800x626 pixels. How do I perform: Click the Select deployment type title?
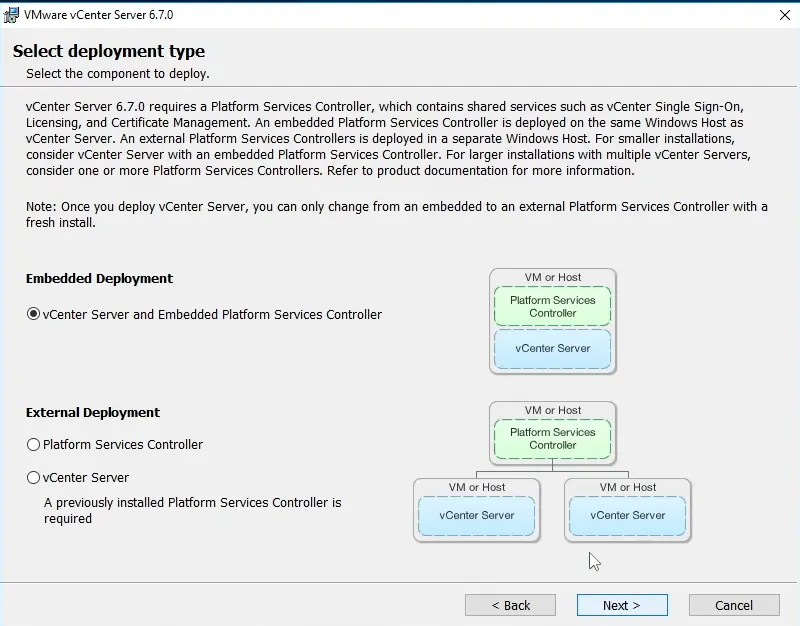click(108, 51)
